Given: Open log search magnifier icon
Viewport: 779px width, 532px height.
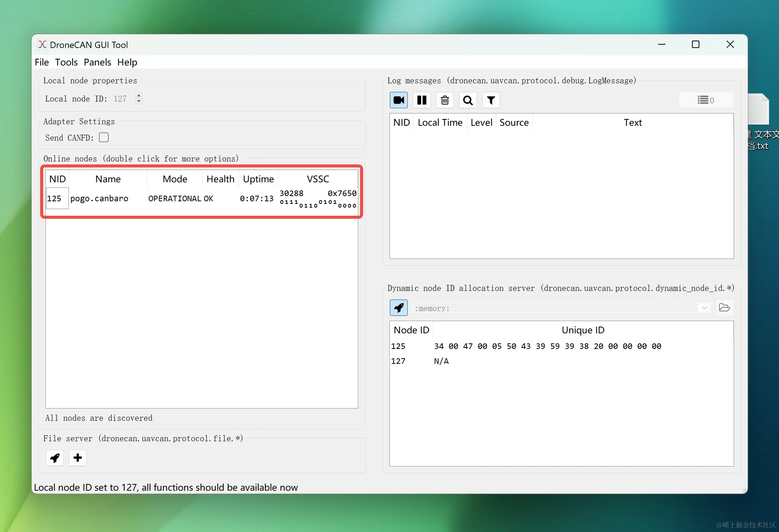Looking at the screenshot, I should [x=468, y=100].
